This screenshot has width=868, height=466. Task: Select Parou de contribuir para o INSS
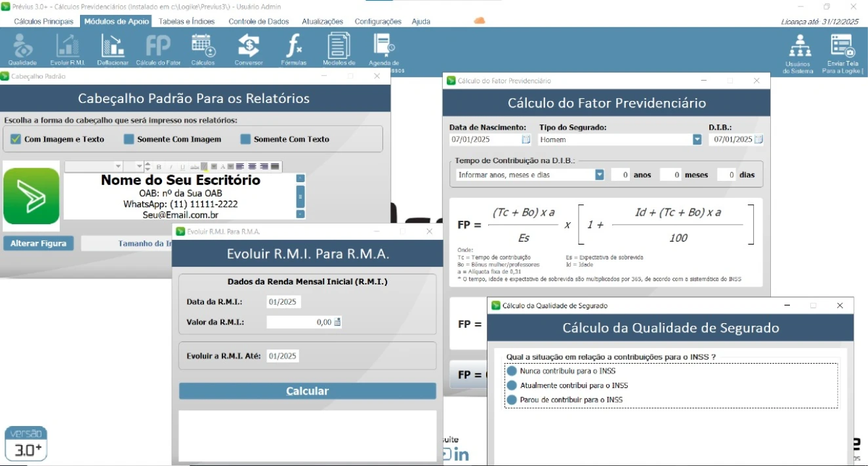(512, 400)
